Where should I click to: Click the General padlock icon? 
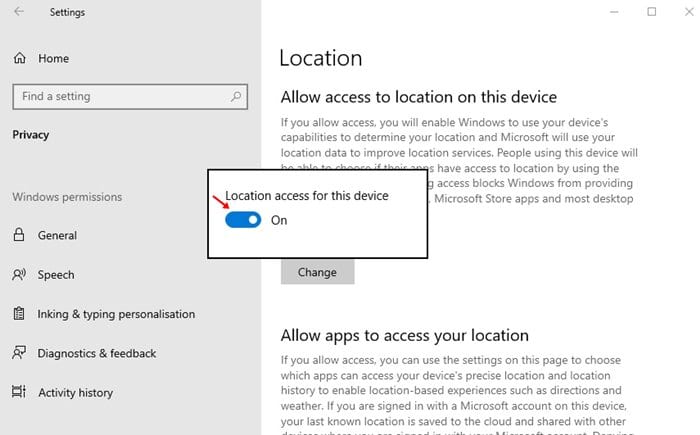click(x=19, y=236)
